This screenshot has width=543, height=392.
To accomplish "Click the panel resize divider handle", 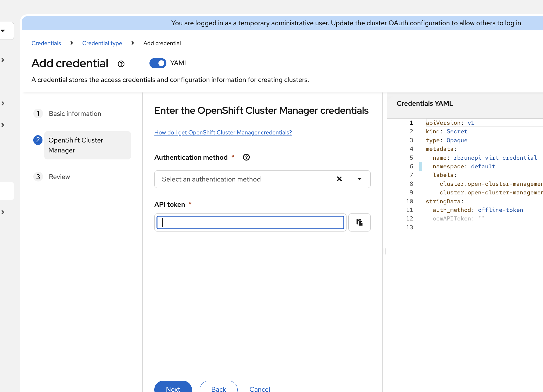I will pyautogui.click(x=385, y=251).
